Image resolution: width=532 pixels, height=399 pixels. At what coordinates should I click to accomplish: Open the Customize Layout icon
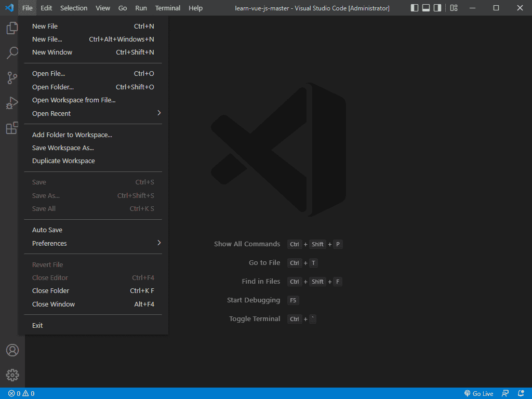coord(454,8)
